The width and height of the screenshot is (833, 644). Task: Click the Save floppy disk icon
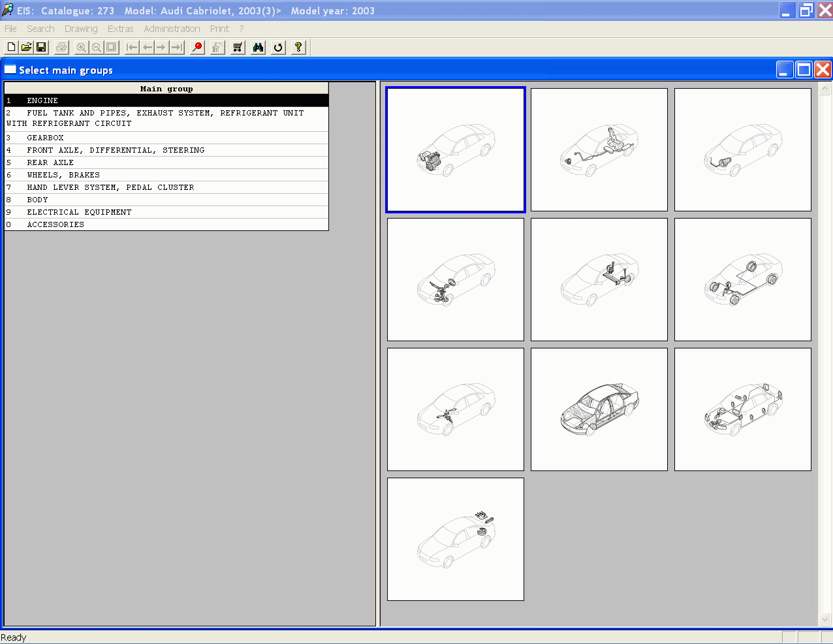coord(41,47)
